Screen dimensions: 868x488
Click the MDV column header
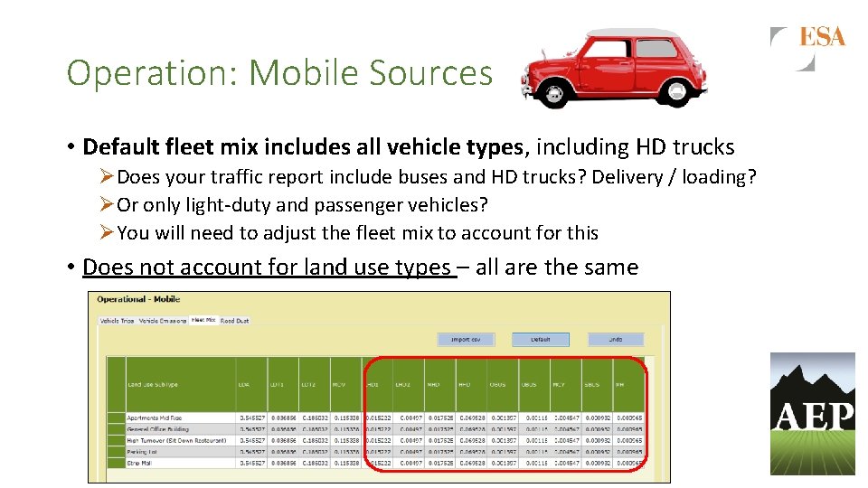click(x=346, y=385)
